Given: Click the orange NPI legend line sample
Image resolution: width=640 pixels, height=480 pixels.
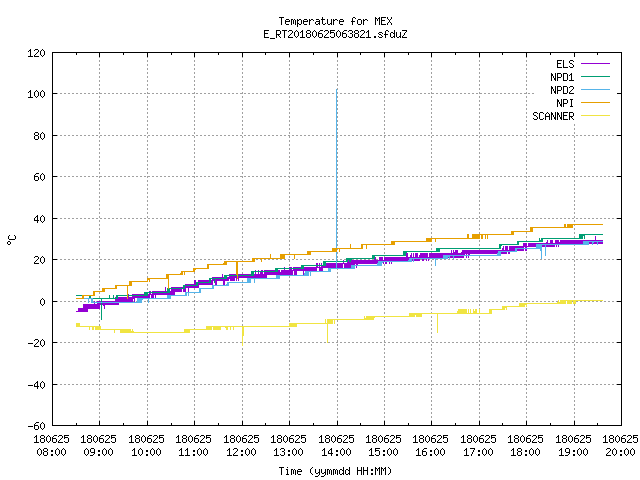Looking at the screenshot, I should 595,103.
